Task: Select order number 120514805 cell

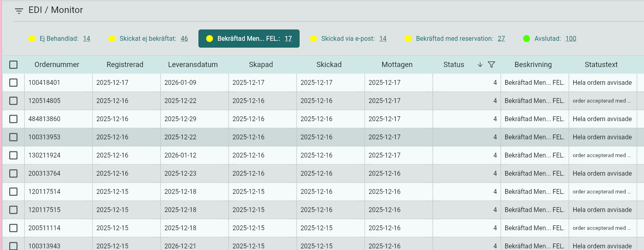Action: click(x=58, y=101)
